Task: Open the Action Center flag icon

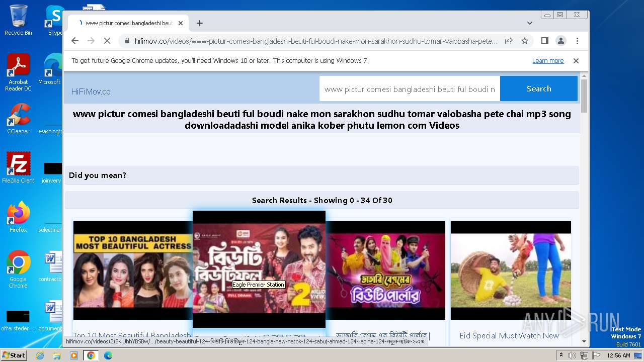Action: 596,355
